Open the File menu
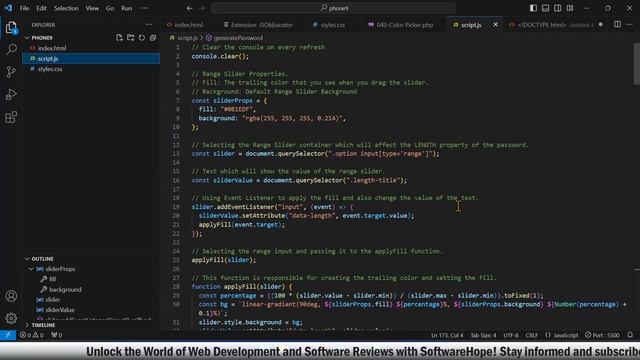Image resolution: width=640 pixels, height=360 pixels. (24, 8)
